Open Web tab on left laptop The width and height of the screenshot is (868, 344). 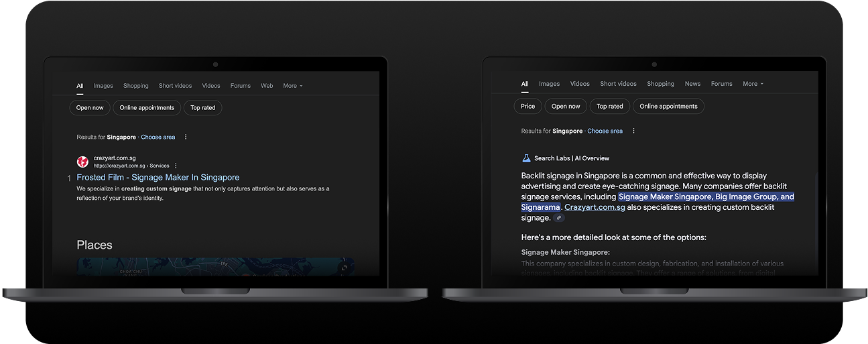click(x=267, y=86)
